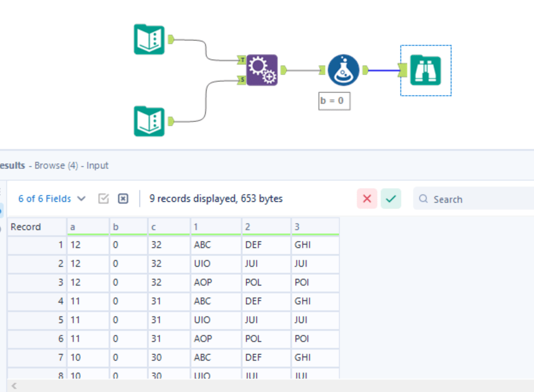The height and width of the screenshot is (392, 534).
Task: Toggle the green checkmark record filter
Action: coord(391,199)
